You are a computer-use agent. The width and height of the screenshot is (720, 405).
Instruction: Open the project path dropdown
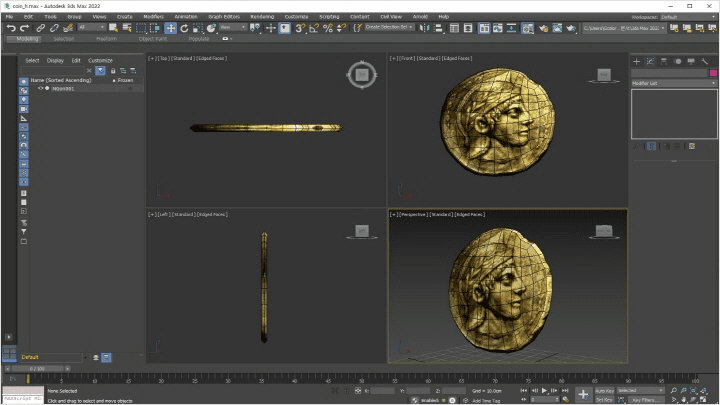(624, 28)
